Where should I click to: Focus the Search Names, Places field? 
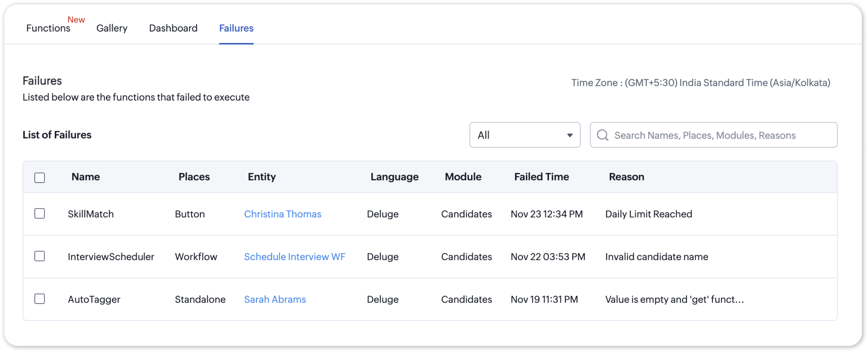(x=721, y=135)
